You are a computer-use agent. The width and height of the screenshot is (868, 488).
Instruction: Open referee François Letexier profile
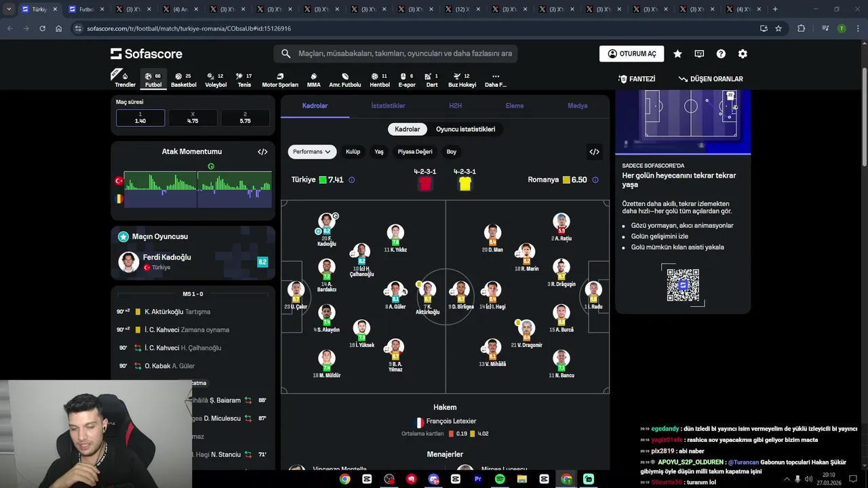pyautogui.click(x=446, y=422)
